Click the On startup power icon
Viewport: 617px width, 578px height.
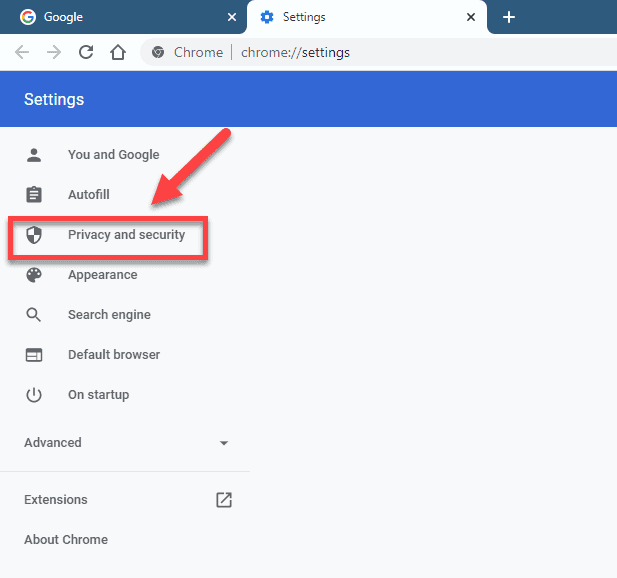[x=34, y=395]
